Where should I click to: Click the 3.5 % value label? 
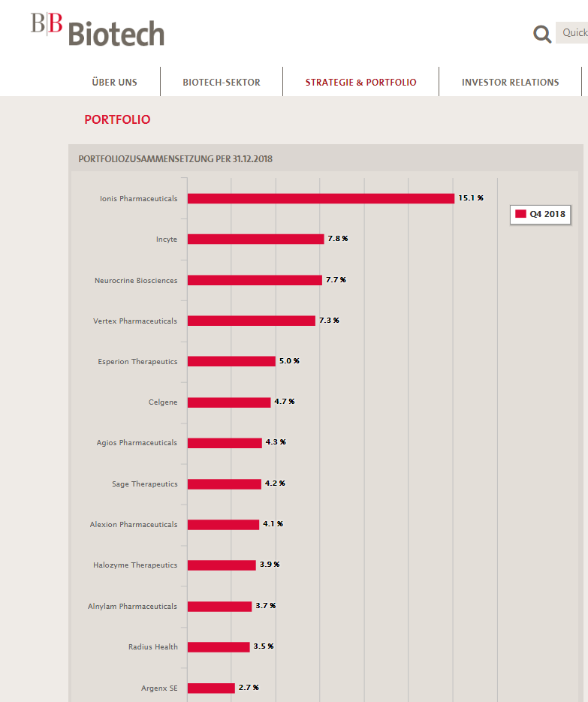(x=264, y=646)
